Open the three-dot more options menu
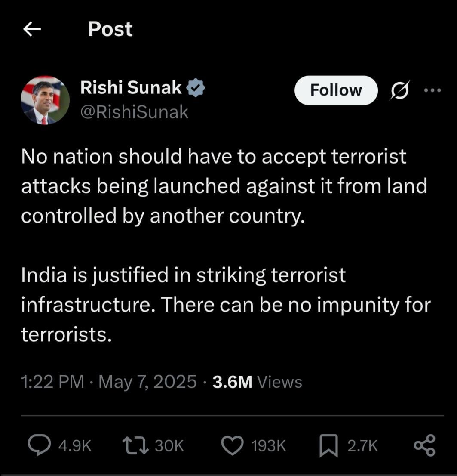Image resolution: width=457 pixels, height=476 pixels. (433, 90)
